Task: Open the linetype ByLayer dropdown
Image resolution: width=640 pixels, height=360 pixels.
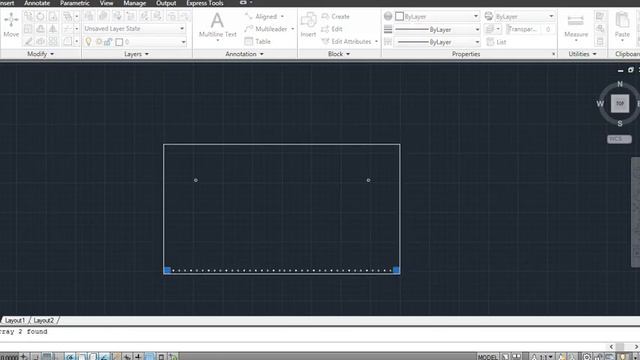Action: (477, 42)
